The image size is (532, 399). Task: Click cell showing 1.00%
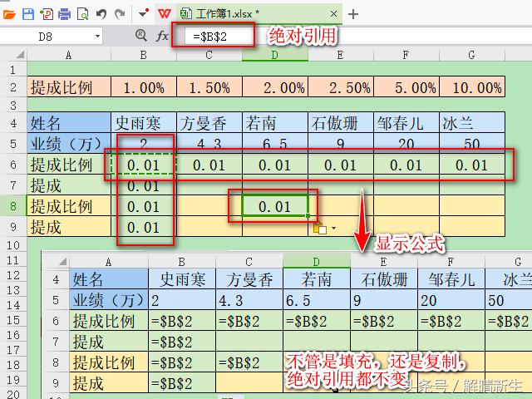click(x=144, y=87)
